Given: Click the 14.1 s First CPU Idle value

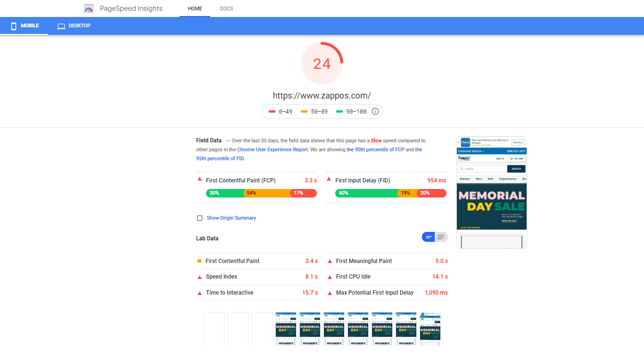Looking at the screenshot, I should tap(440, 277).
